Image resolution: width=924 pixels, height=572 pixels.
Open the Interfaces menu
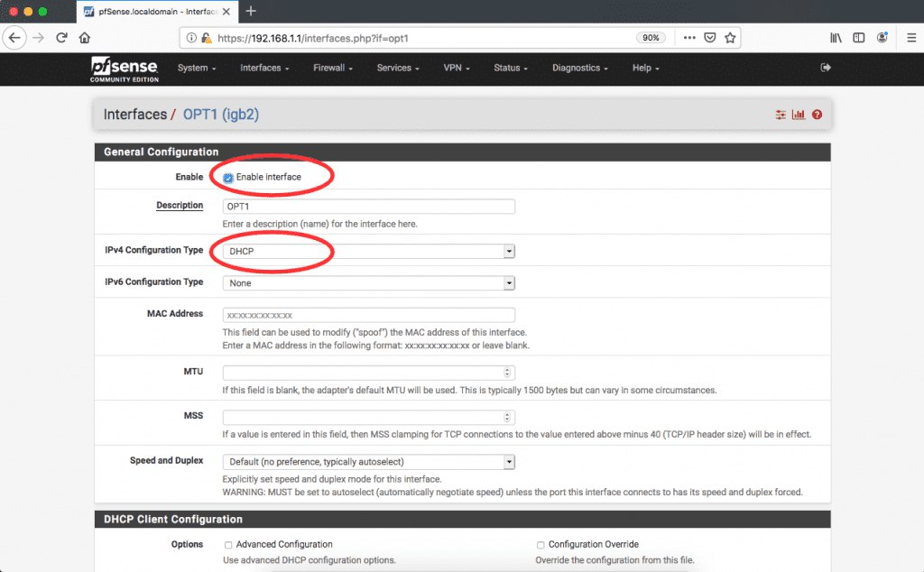tap(264, 68)
